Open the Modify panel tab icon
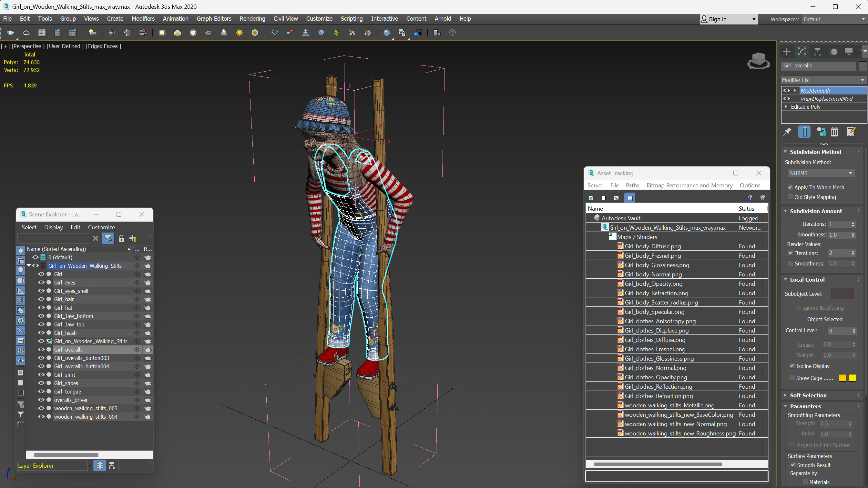This screenshot has width=868, height=488. [802, 52]
